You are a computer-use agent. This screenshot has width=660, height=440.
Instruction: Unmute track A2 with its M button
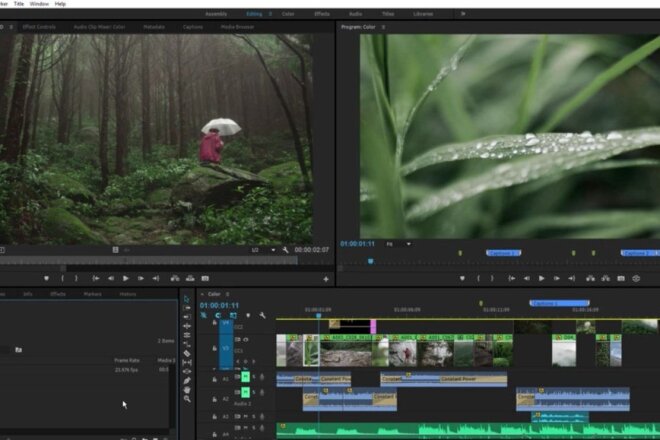point(245,392)
